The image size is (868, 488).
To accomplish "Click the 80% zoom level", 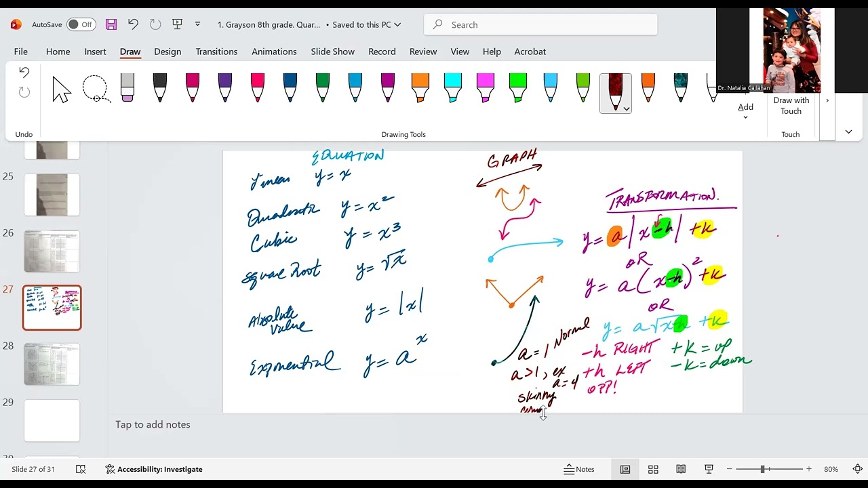I will coord(831,469).
